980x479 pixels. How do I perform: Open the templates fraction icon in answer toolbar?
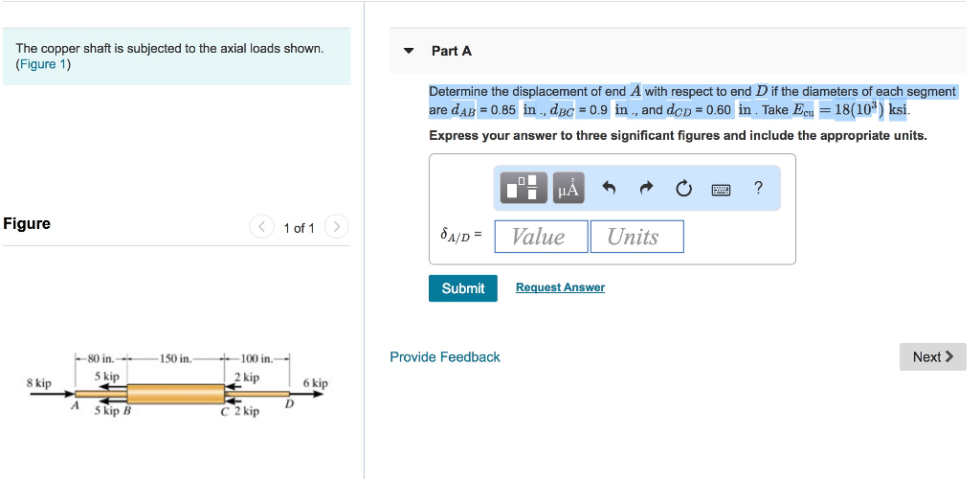[522, 187]
